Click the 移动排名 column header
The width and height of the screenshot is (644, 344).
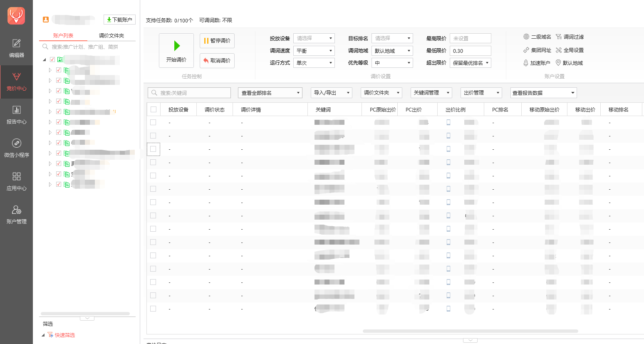[x=622, y=110]
